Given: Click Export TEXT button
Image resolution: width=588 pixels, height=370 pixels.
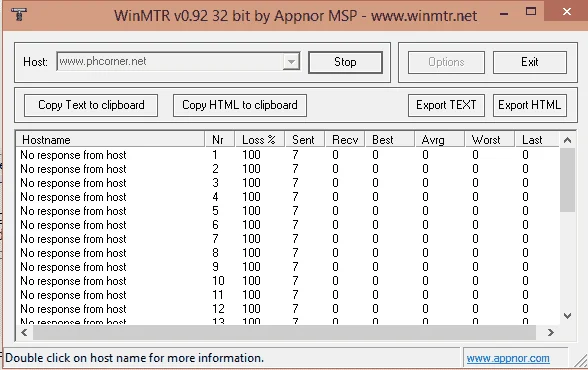Looking at the screenshot, I should [x=446, y=105].
